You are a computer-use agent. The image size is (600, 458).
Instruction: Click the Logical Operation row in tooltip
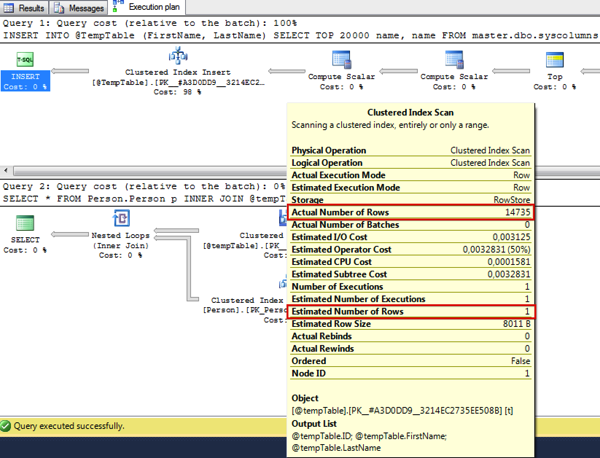click(411, 163)
